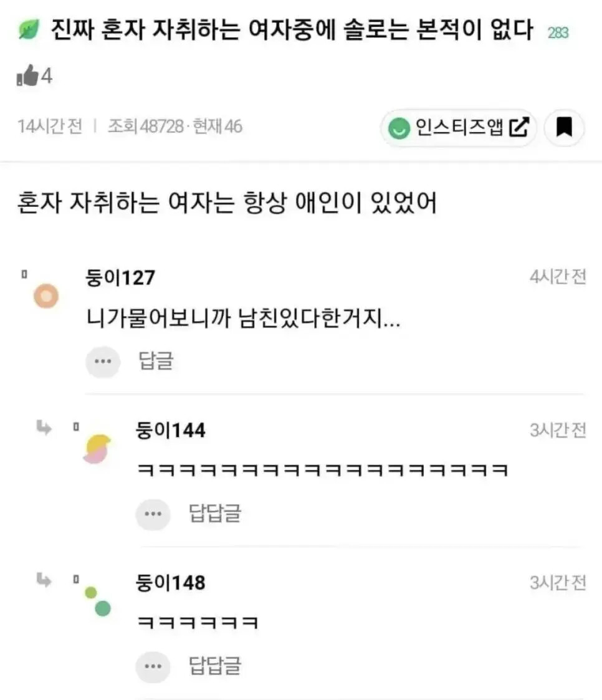
Task: Tap the bookmark save icon
Action: tap(563, 128)
